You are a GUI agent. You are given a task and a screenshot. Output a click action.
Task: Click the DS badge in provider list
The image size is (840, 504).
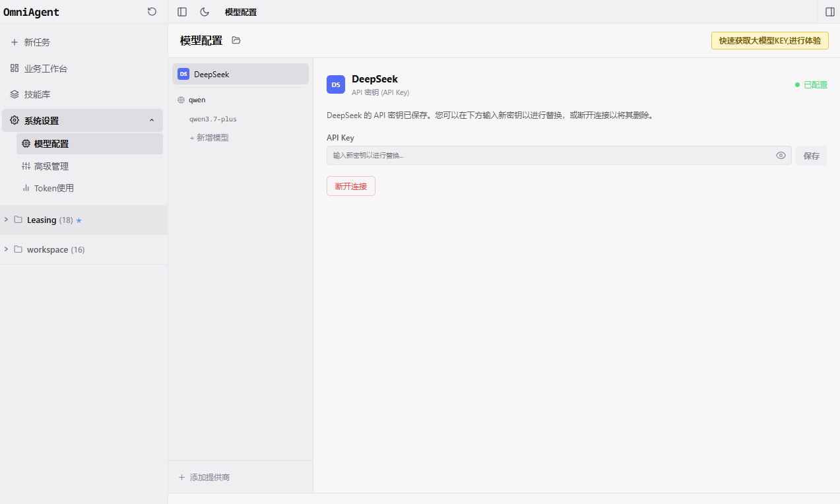click(183, 74)
